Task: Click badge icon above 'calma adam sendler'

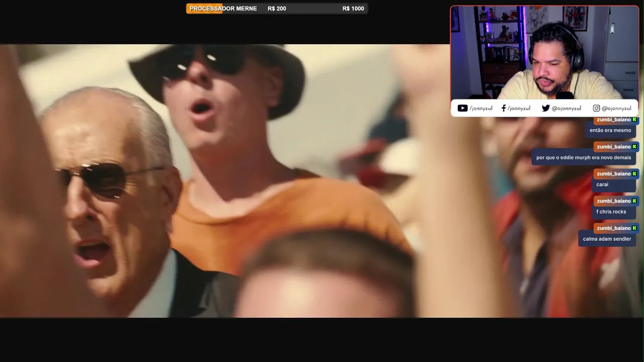Action: click(634, 228)
